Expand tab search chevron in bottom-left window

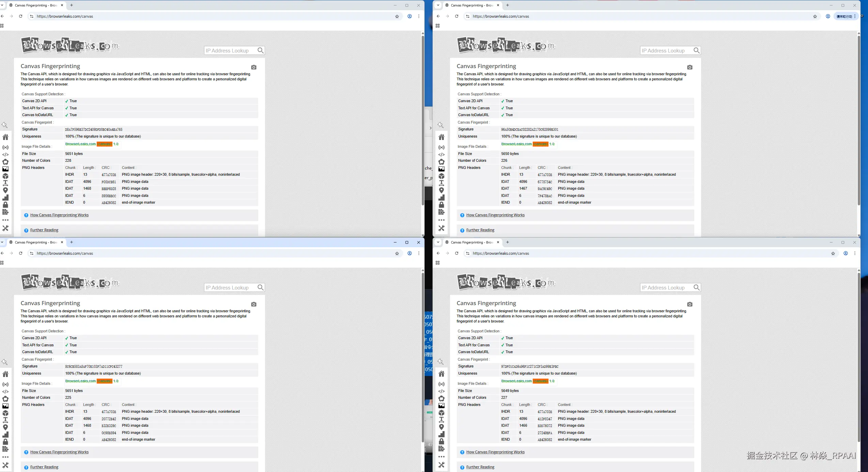[x=2, y=242]
